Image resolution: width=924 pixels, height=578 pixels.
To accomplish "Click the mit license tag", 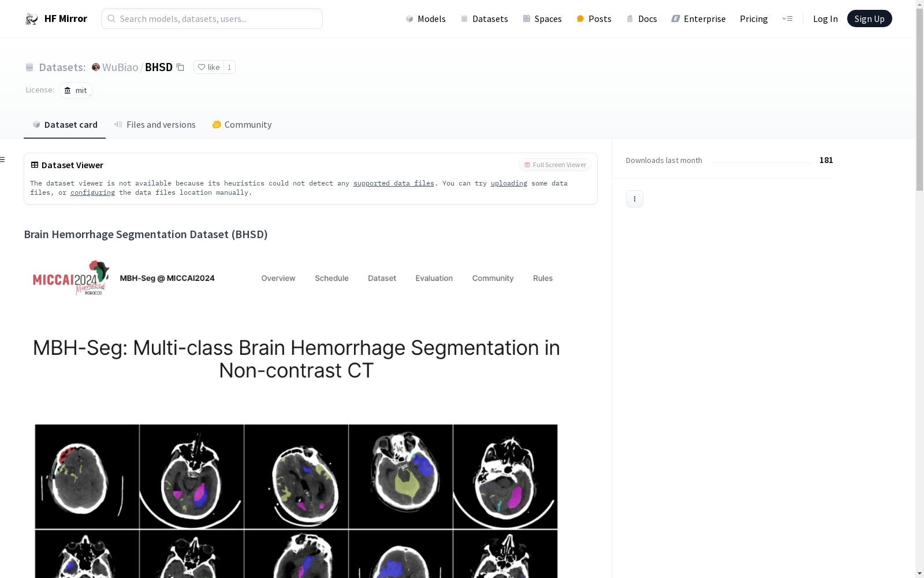I will 76,90.
